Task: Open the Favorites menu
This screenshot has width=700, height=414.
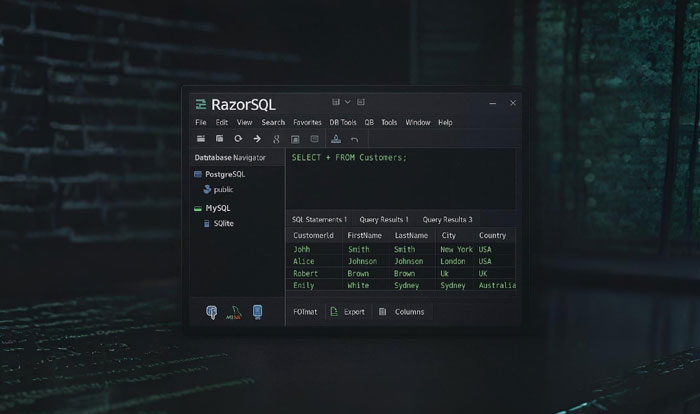Action: 307,122
